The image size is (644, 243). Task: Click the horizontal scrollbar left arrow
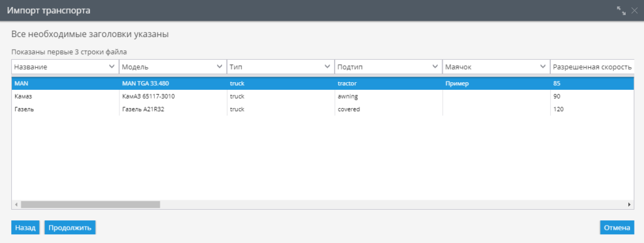point(16,204)
